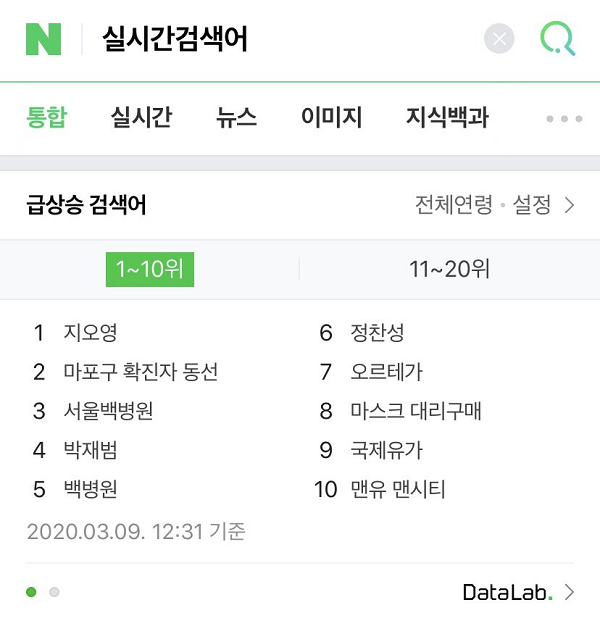The width and height of the screenshot is (600, 621).
Task: Open keyword 마포구 확진자 동선
Action: 141,372
